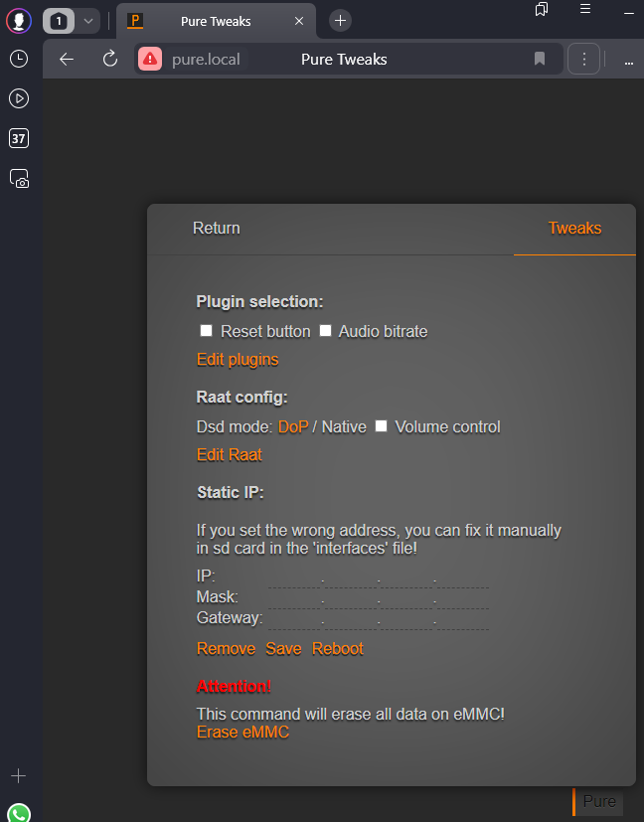
Task: Select the Pure Tweaks browser tab
Action: click(216, 21)
